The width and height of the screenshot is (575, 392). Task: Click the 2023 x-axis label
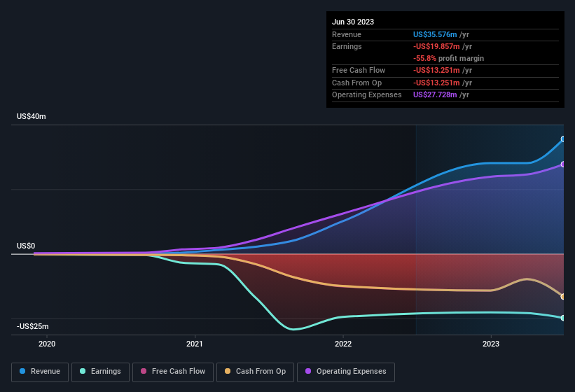(x=491, y=344)
